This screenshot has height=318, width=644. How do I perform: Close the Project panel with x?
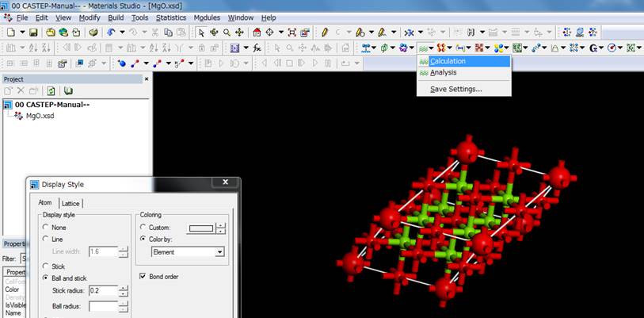point(147,79)
